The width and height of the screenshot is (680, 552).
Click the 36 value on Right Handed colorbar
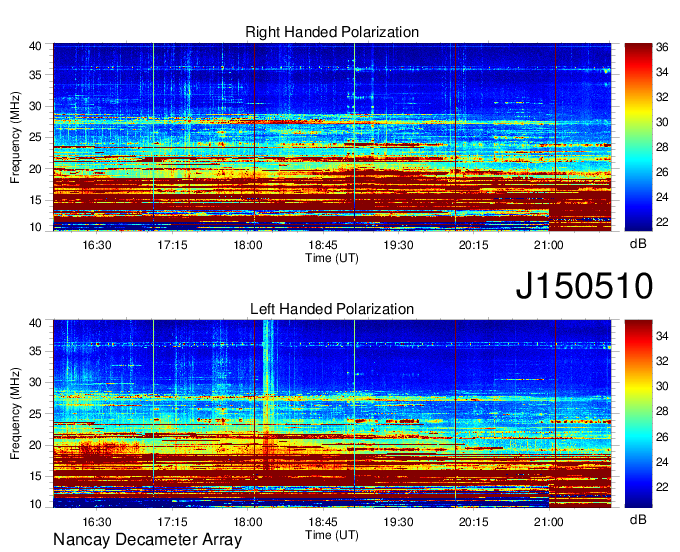[662, 47]
